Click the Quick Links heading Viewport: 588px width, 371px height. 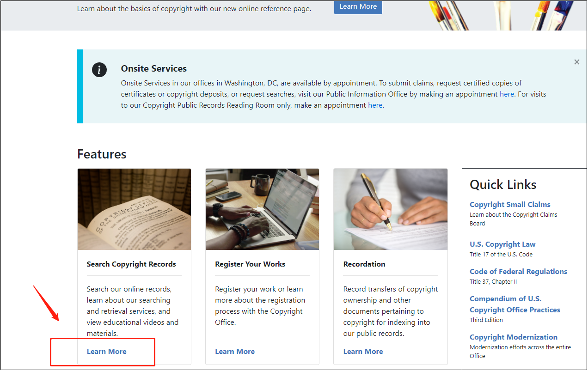click(x=503, y=184)
